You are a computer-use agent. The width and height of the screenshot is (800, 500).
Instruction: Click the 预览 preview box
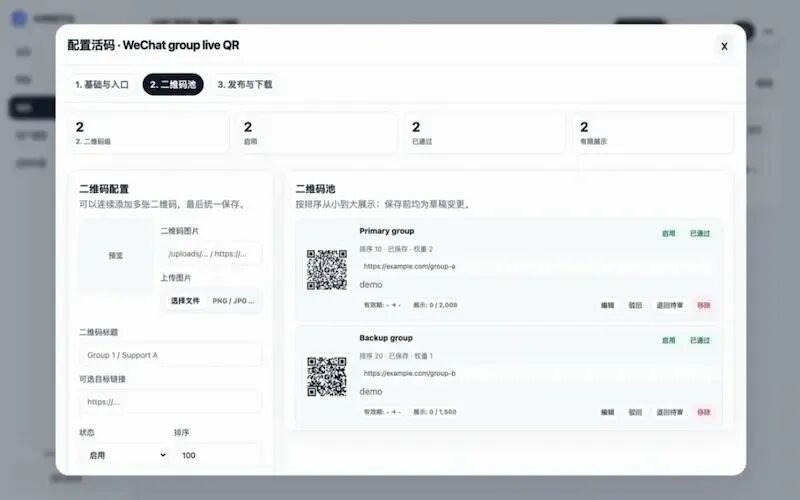[x=116, y=256]
